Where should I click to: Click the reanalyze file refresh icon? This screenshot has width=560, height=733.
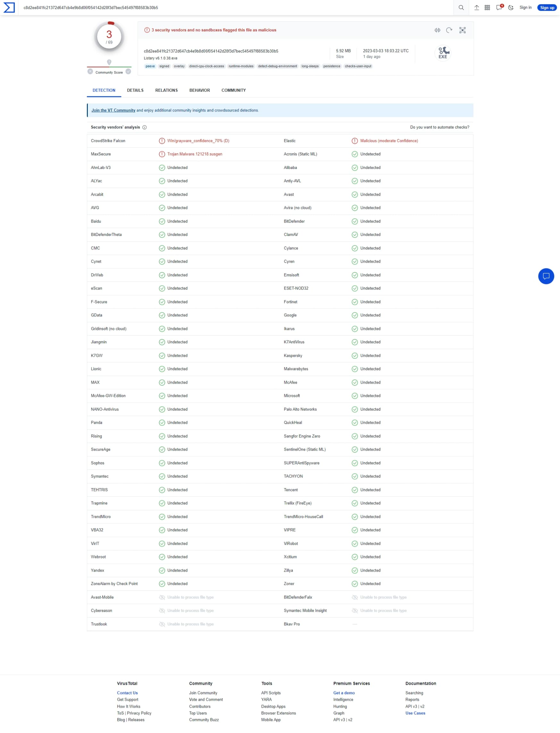[x=449, y=30]
